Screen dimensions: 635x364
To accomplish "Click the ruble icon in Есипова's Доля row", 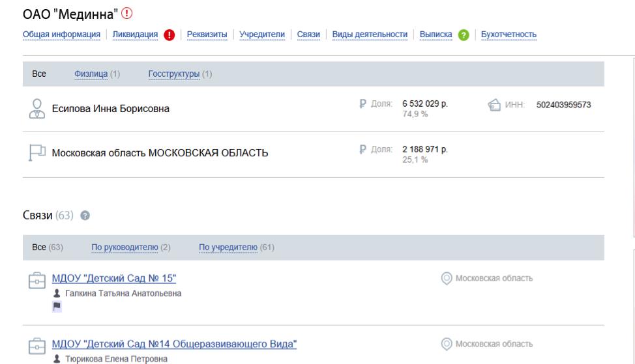I will click(x=363, y=104).
